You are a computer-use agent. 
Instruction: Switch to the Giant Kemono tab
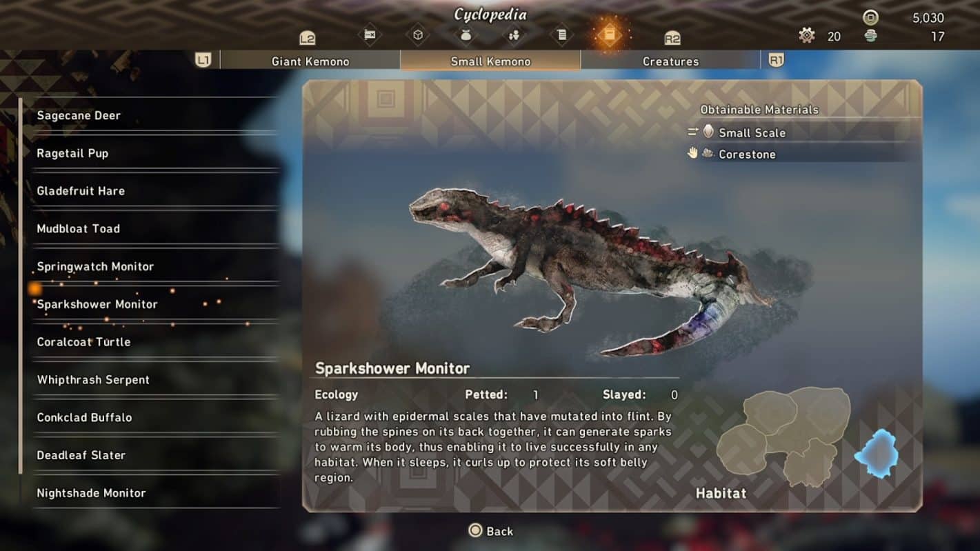click(x=310, y=61)
